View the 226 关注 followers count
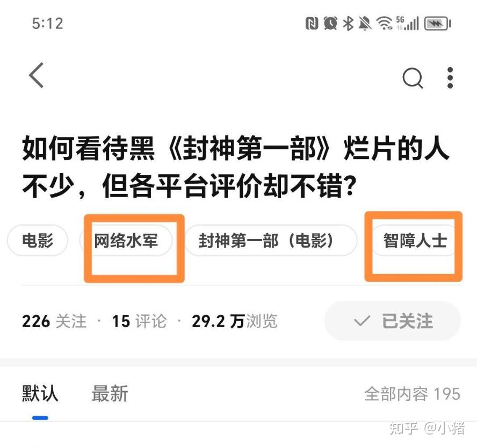This screenshot has height=448, width=477. point(54,321)
